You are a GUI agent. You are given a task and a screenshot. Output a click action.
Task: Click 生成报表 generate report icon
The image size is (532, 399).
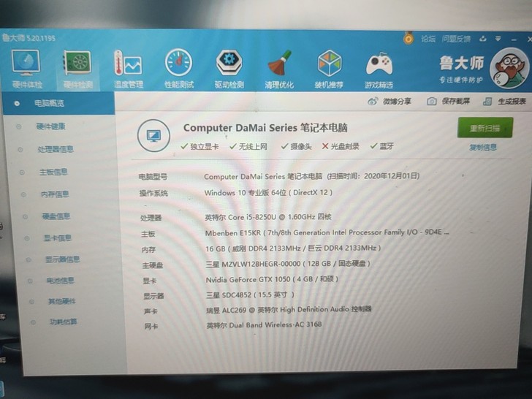click(x=487, y=101)
